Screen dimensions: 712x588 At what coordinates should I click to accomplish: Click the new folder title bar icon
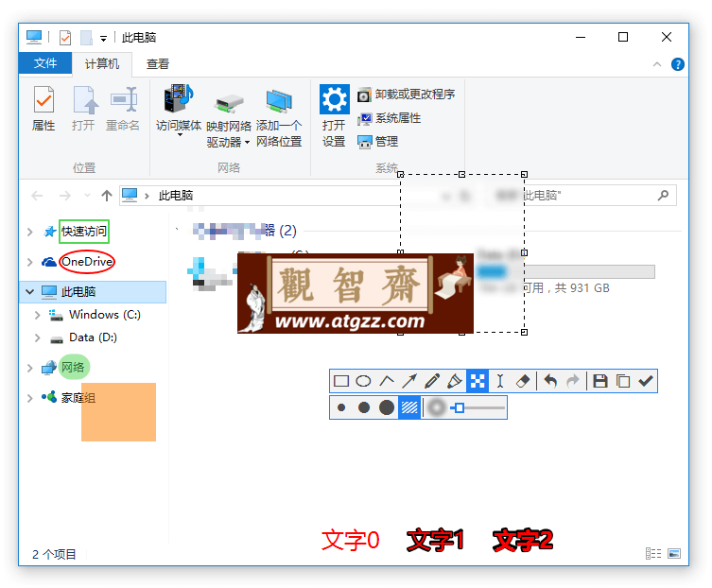pyautogui.click(x=86, y=38)
